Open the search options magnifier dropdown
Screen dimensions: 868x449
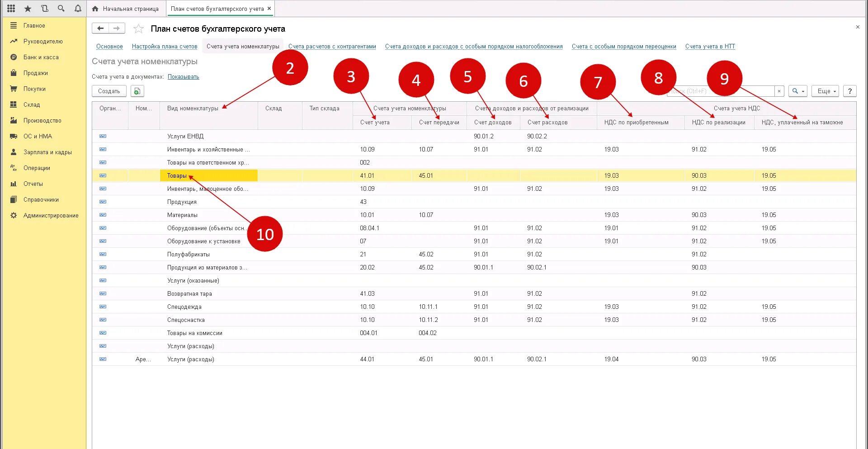coord(798,91)
